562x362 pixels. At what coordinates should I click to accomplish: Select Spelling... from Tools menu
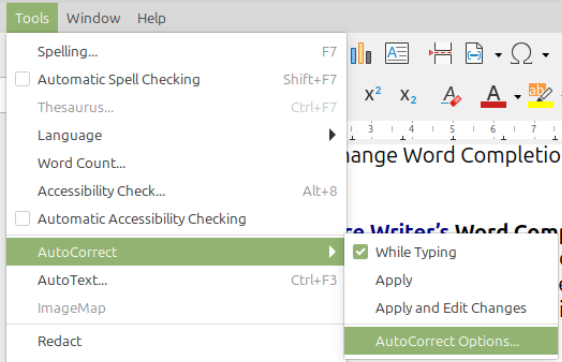pyautogui.click(x=176, y=52)
